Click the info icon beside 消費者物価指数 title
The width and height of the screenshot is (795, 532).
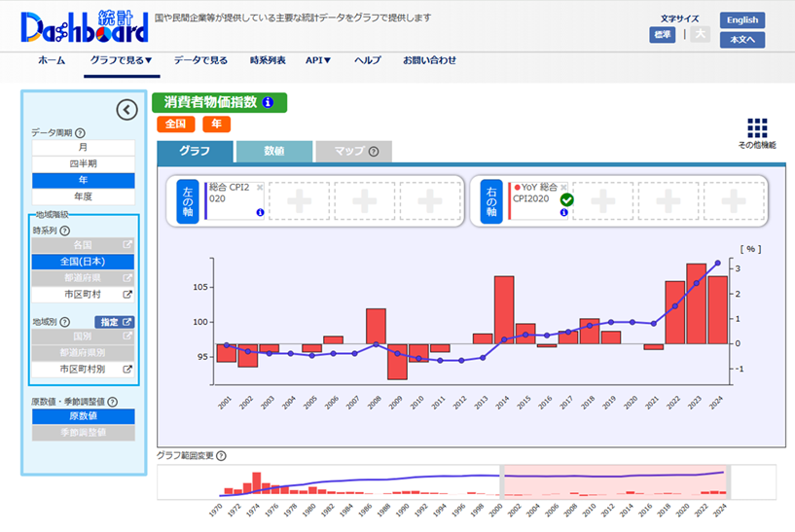[268, 102]
